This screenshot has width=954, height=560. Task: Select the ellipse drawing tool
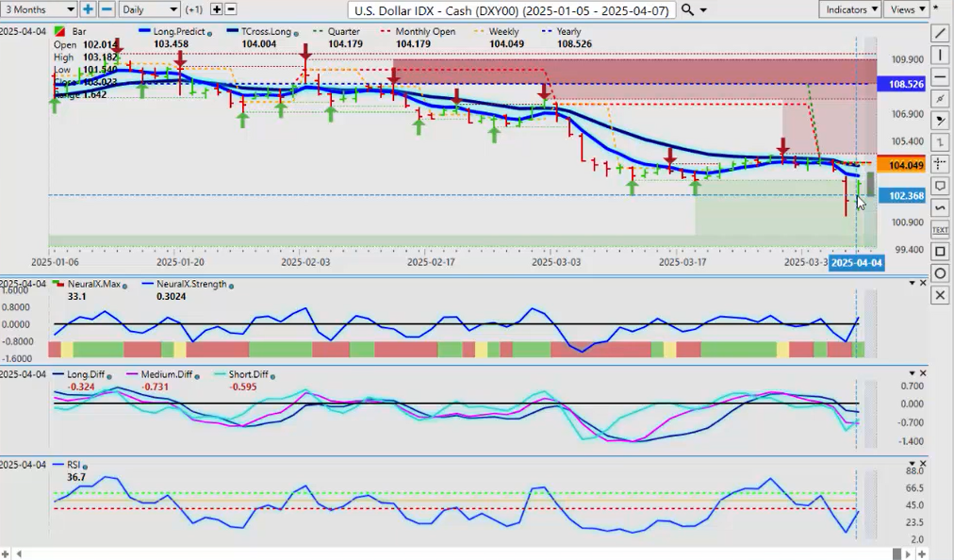click(940, 273)
